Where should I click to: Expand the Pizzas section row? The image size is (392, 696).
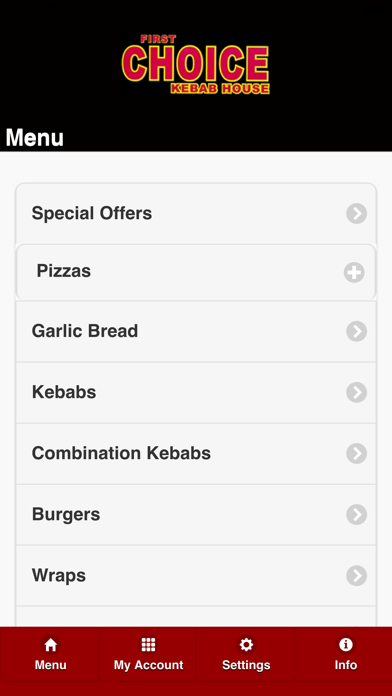point(196,272)
